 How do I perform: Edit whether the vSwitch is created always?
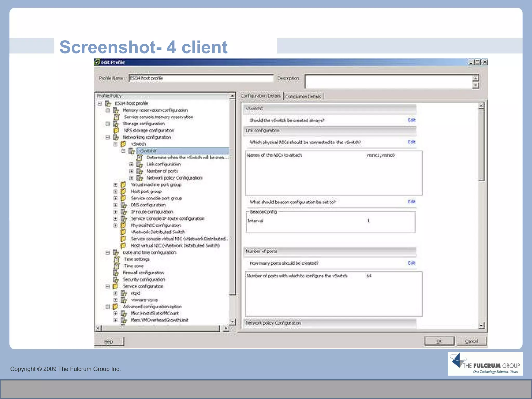(412, 120)
